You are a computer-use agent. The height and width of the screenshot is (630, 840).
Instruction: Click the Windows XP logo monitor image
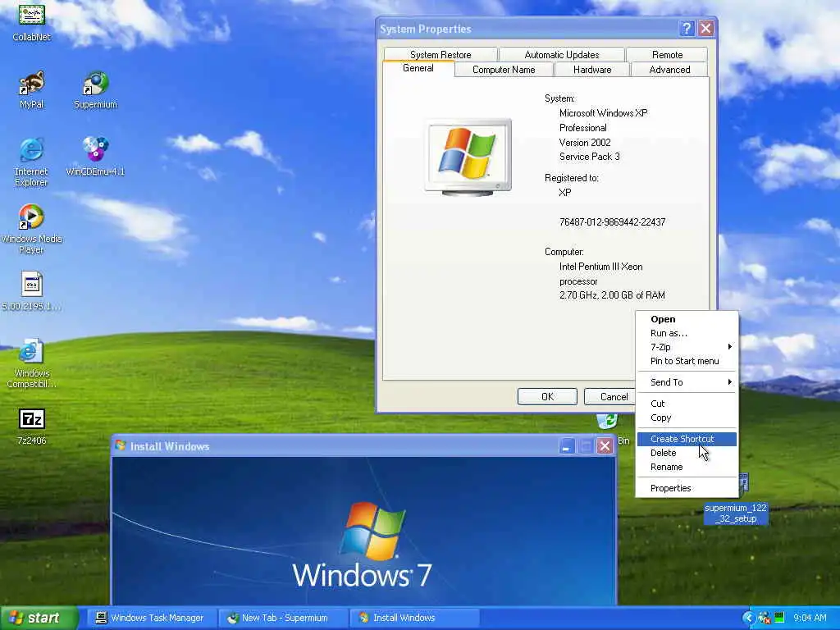[x=468, y=157]
